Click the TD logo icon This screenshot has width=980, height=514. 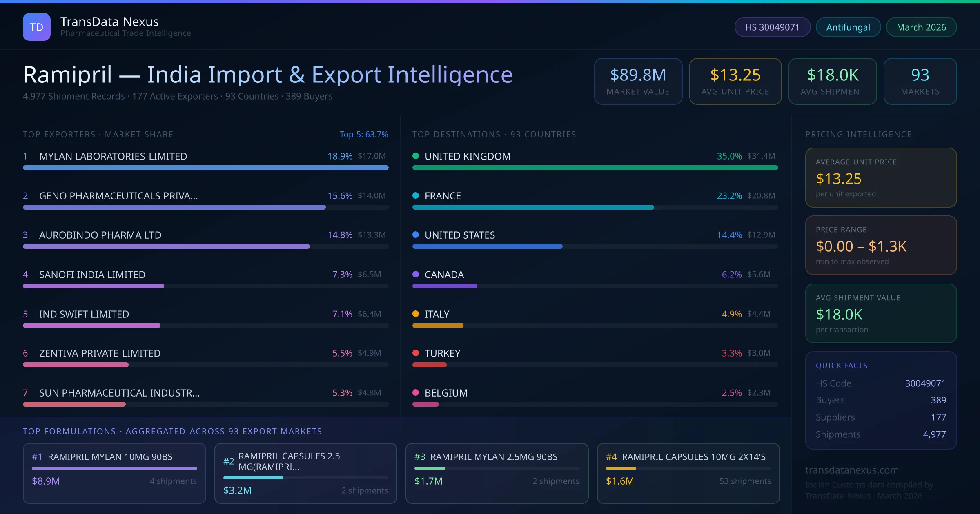click(36, 27)
